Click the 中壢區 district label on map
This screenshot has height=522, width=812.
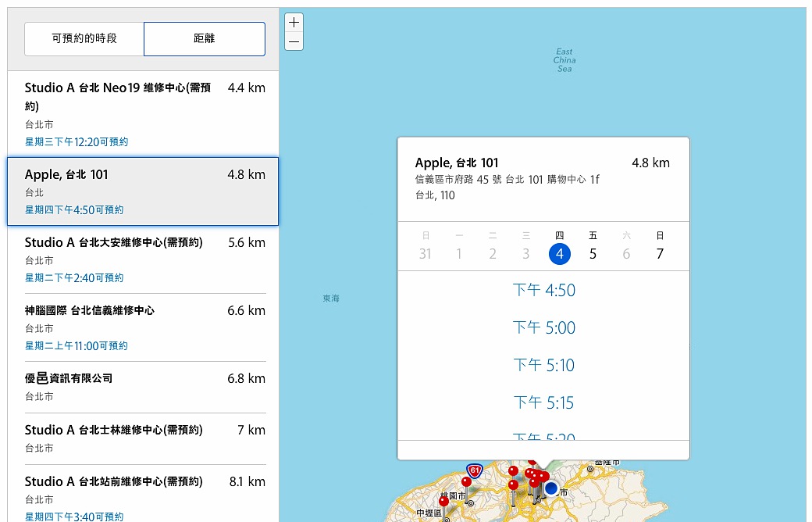[x=429, y=513]
